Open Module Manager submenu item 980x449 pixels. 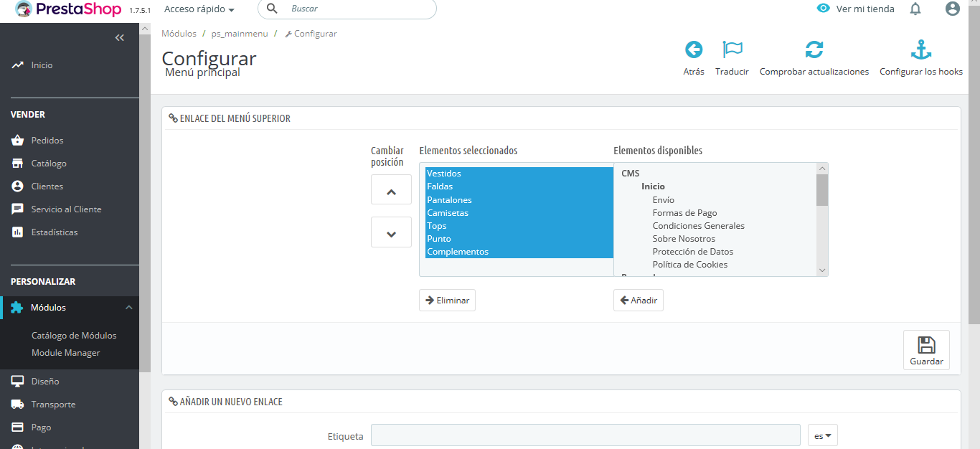(x=66, y=353)
